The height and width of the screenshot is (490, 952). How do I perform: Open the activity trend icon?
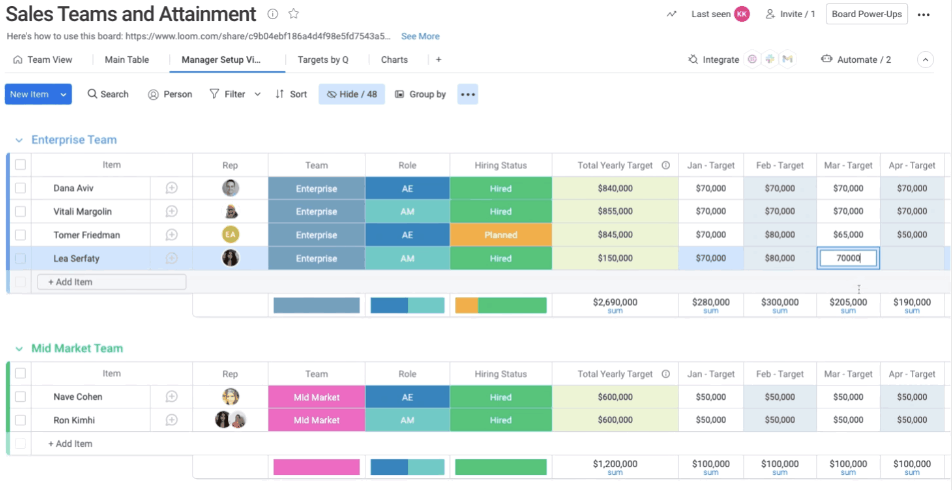click(672, 14)
